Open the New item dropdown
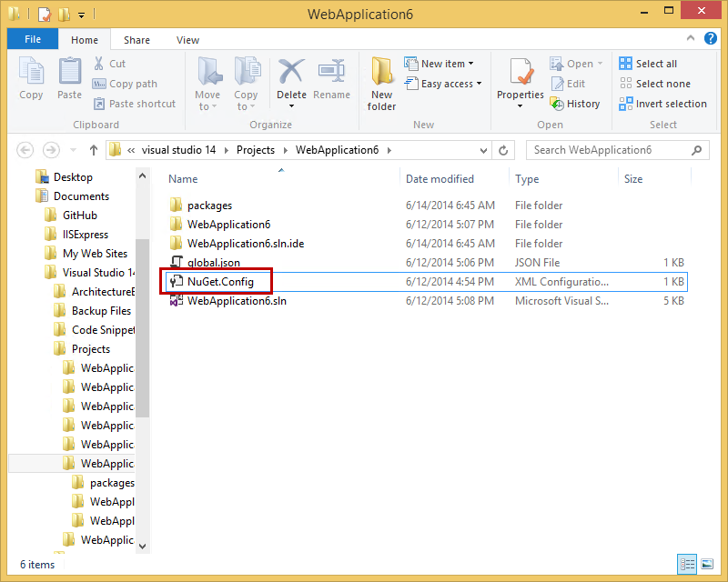 [439, 64]
